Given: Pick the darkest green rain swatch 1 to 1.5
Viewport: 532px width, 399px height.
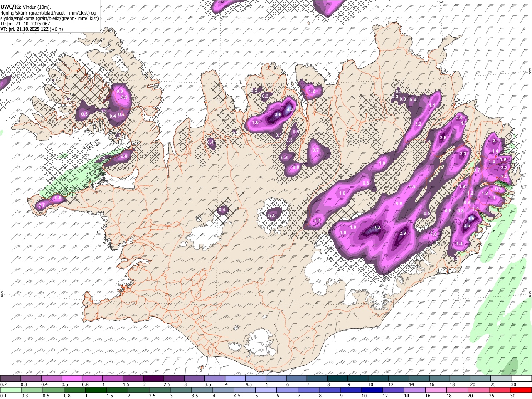Looking at the screenshot, I should pos(96,390).
